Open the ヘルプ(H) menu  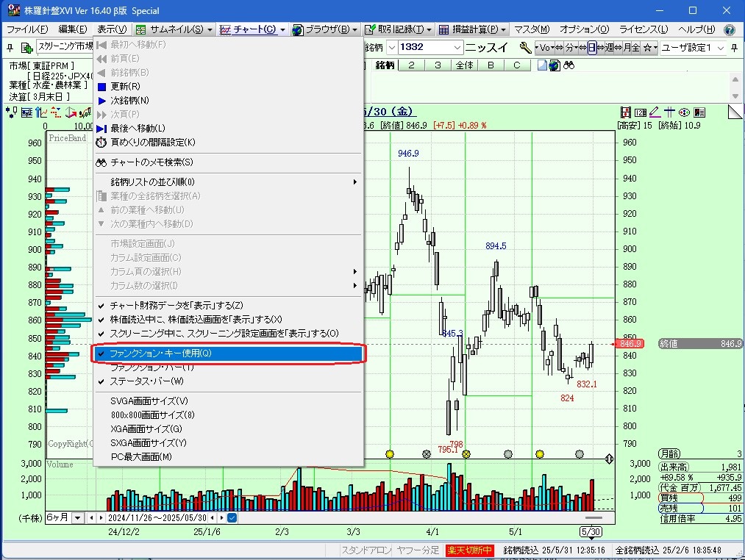[696, 29]
